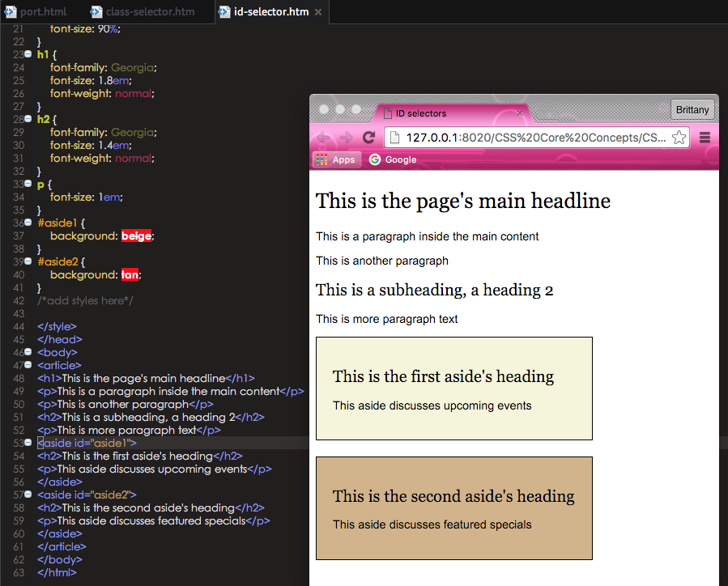Click the highlighted beige color value
728x586 pixels.
136,236
